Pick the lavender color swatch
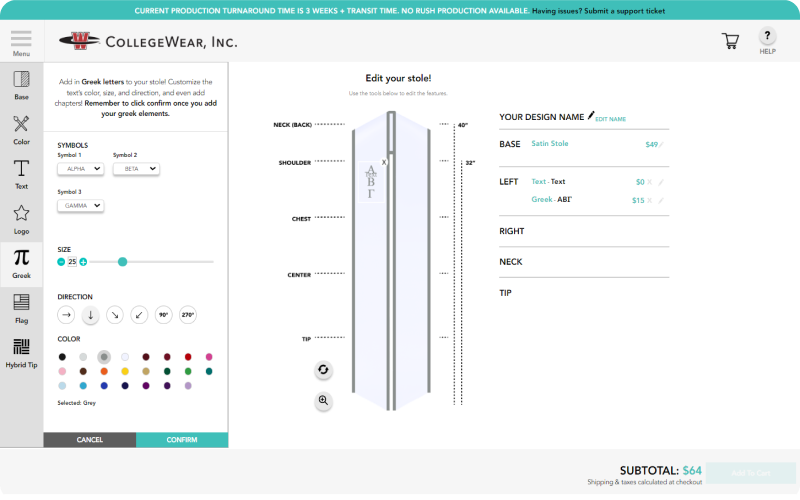 click(x=188, y=386)
